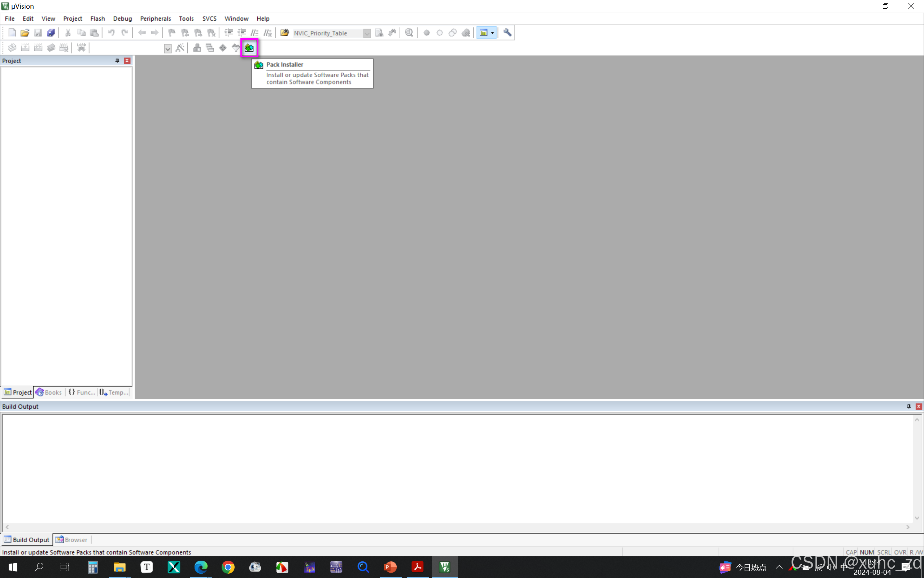Open the window layout dropdown arrow
This screenshot has height=578, width=924.
coord(493,33)
